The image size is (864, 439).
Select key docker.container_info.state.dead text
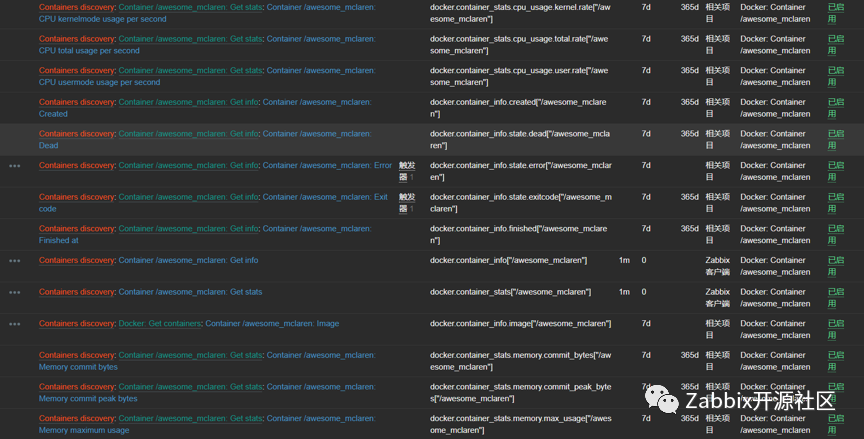(520, 140)
